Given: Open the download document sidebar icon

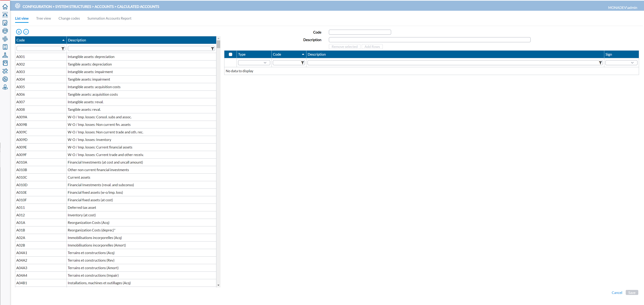Looking at the screenshot, I should point(5,47).
